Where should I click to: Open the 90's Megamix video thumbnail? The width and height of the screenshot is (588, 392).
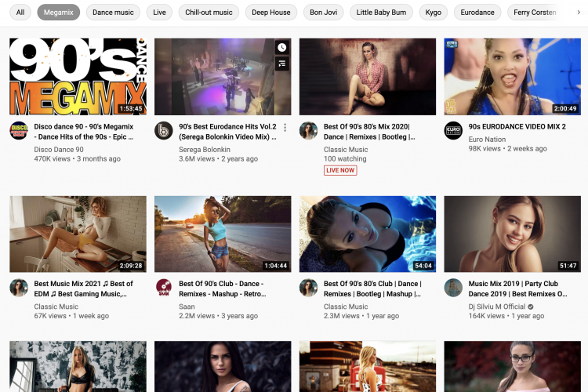(x=78, y=77)
